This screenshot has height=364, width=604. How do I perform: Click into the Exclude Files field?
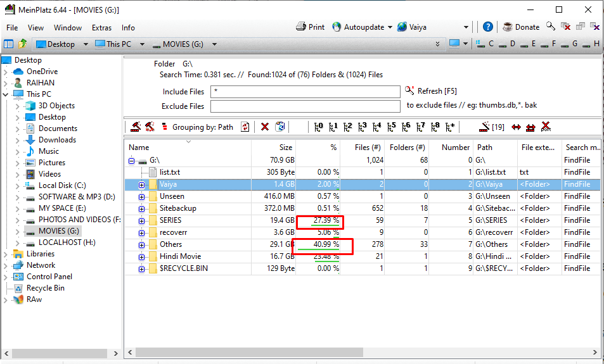pos(305,106)
